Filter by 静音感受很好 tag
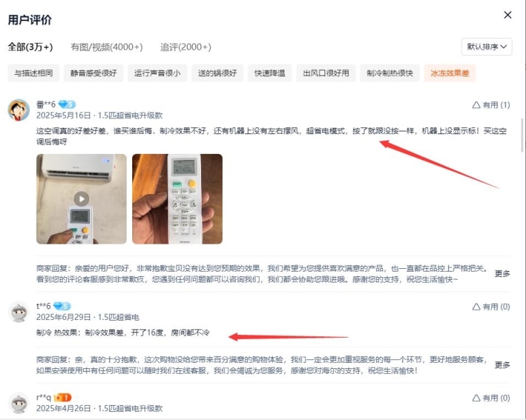Screen dimensions: 526x420 93,73
